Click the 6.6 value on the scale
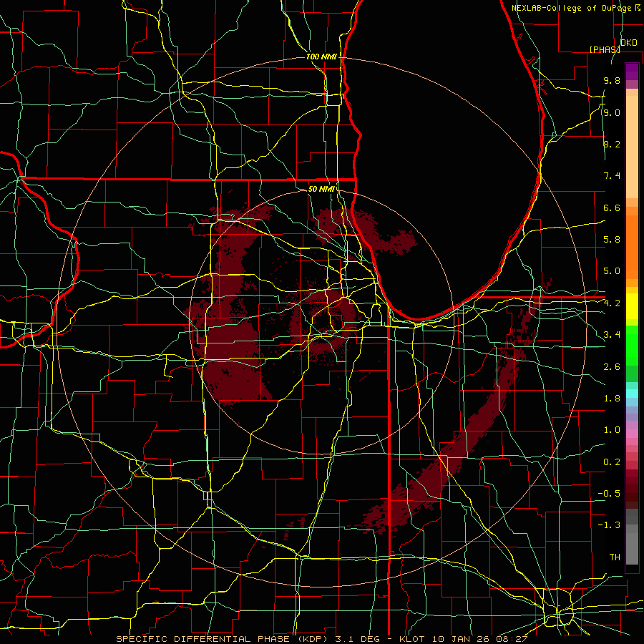Screen dimensions: 644x644 point(612,208)
